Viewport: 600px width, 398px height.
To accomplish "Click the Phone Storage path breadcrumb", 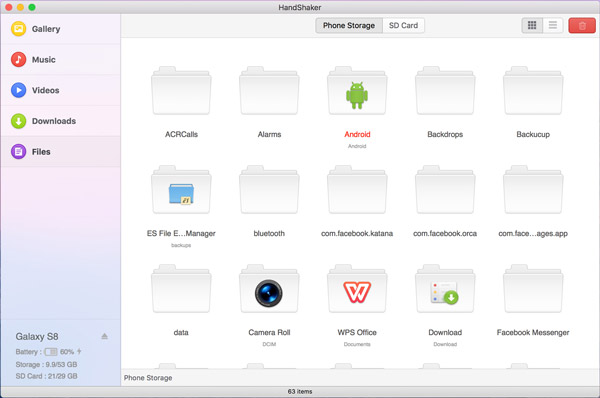I will pos(148,378).
